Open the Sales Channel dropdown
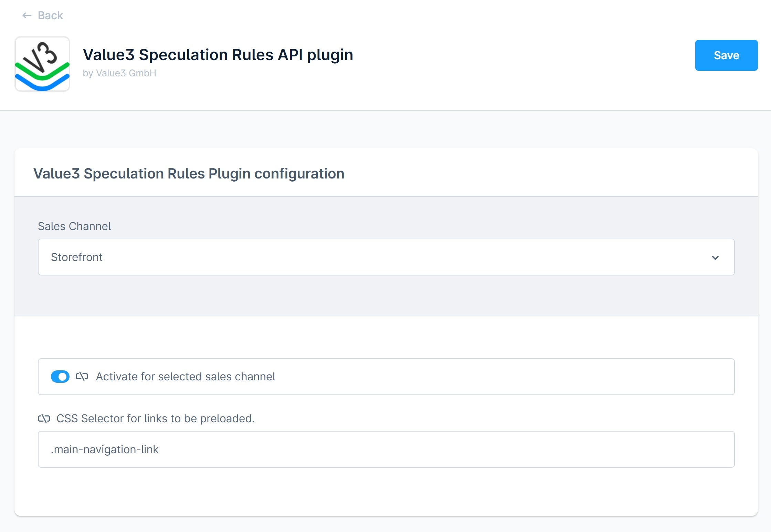Viewport: 771px width, 532px height. click(x=386, y=257)
